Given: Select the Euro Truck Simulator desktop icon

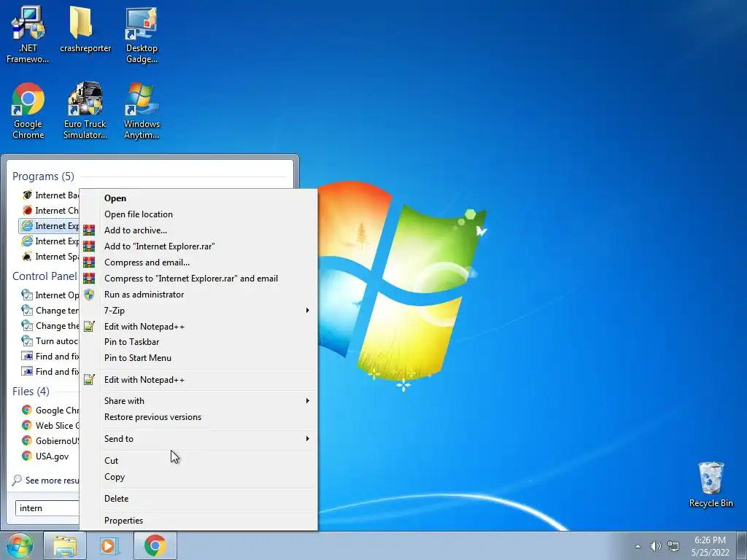Looking at the screenshot, I should pyautogui.click(x=85, y=111).
